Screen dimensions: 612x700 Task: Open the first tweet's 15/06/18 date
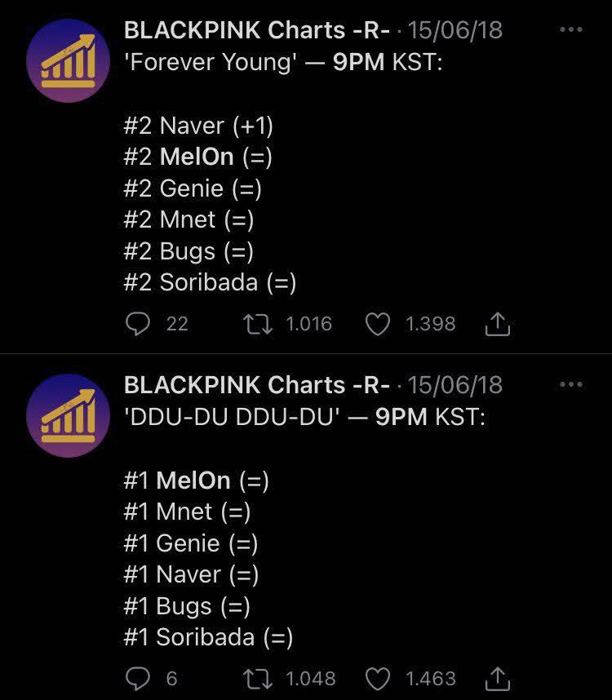(455, 30)
